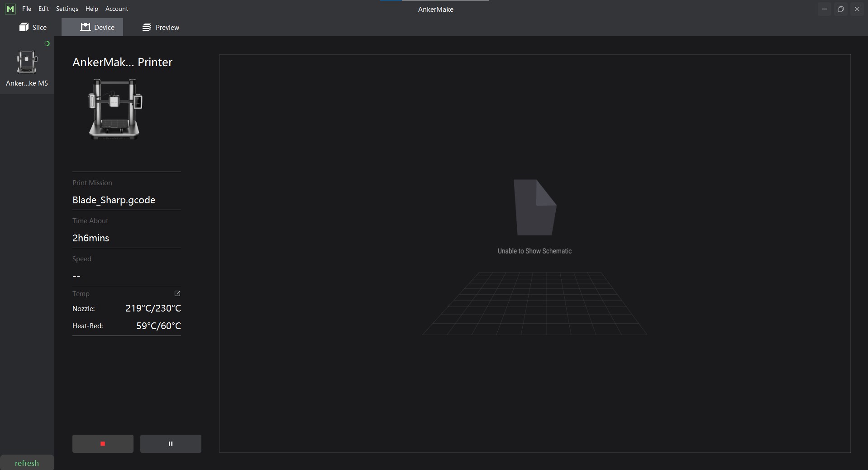Switch to the Device tab
Viewport: 868px width, 470px height.
coord(92,27)
